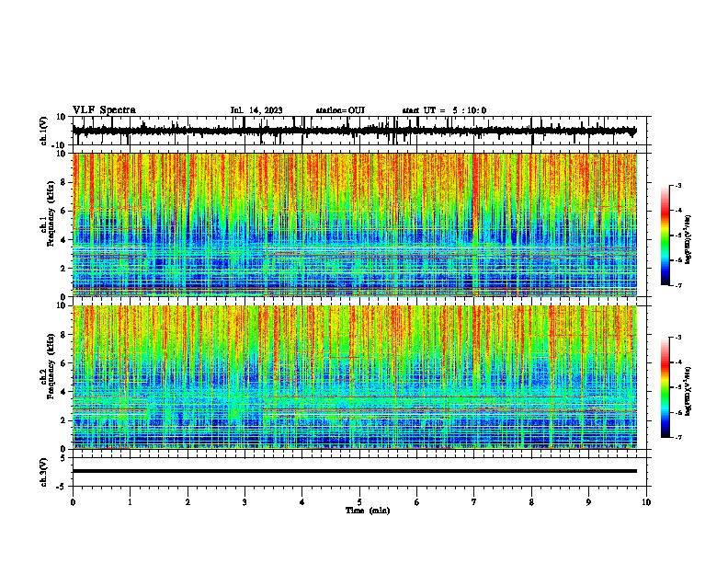The image size is (728, 563).
Task: Click the "ch.3(V)" axis label
Action: tap(44, 472)
